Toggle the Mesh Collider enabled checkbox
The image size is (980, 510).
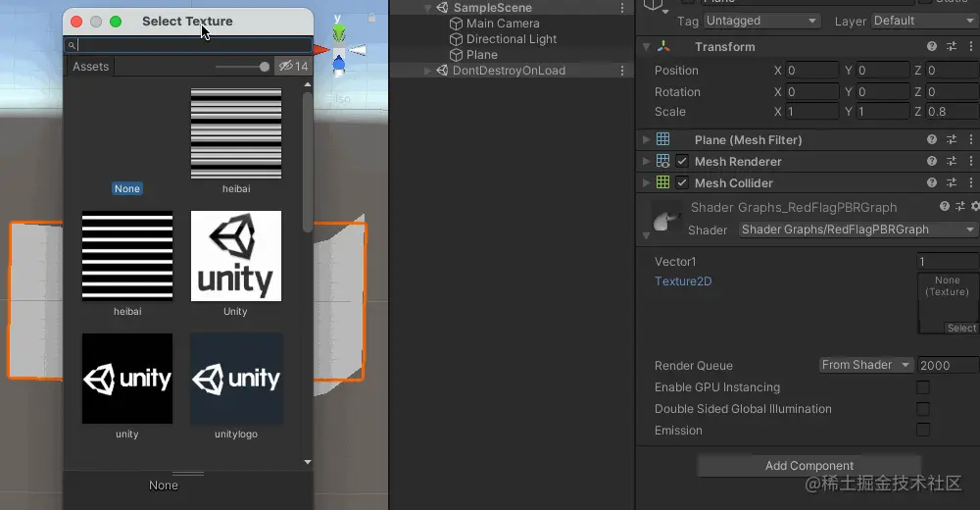[x=682, y=182]
